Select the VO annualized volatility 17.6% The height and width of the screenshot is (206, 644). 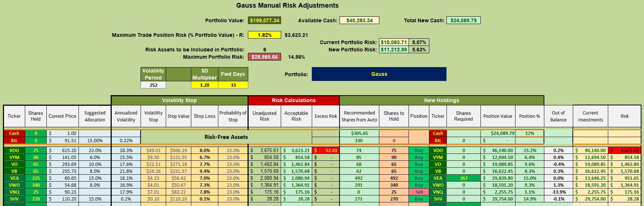126,164
